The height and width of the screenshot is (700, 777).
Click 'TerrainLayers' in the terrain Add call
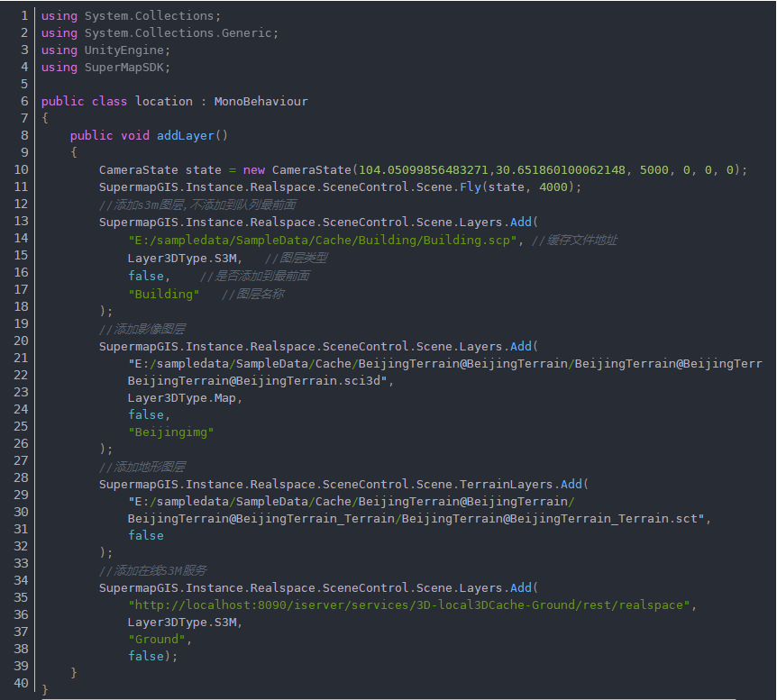[x=506, y=484]
